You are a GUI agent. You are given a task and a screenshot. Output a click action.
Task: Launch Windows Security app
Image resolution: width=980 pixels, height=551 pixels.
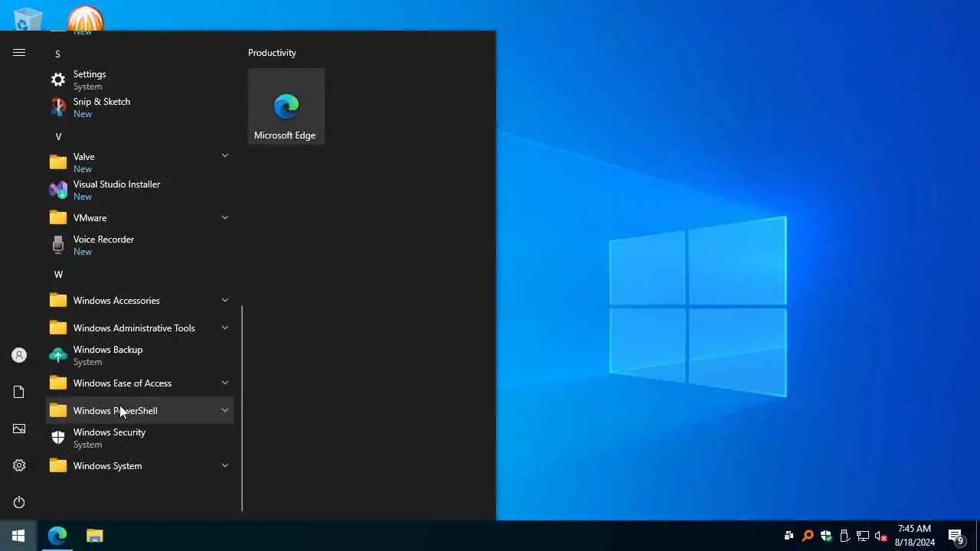tap(140, 438)
